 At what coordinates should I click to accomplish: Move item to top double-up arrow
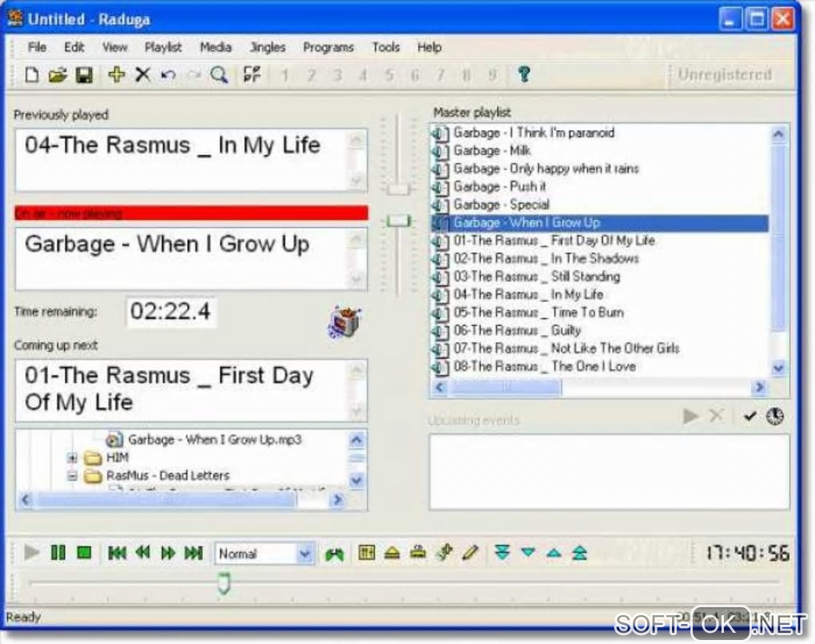(x=579, y=553)
